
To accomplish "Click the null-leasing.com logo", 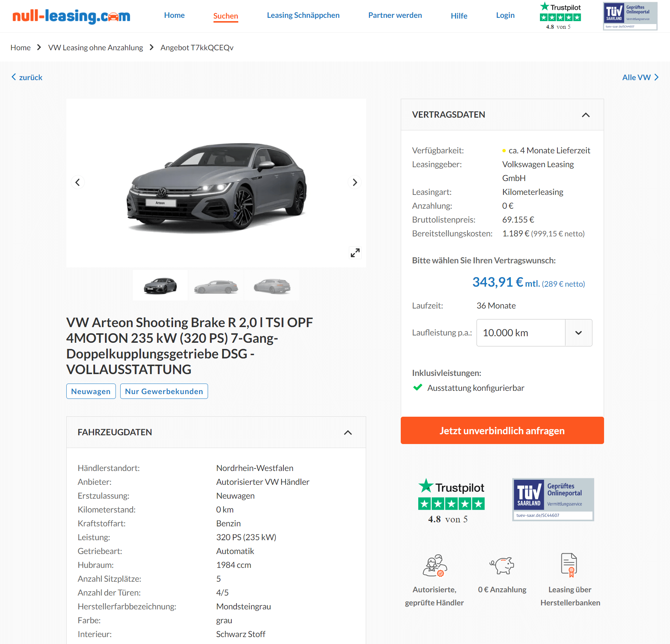I will [x=71, y=16].
